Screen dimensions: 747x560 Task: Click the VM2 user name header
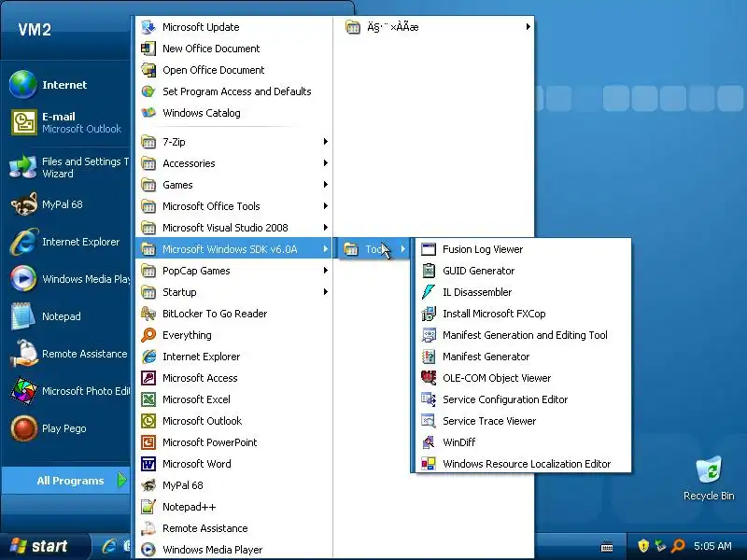(35, 30)
